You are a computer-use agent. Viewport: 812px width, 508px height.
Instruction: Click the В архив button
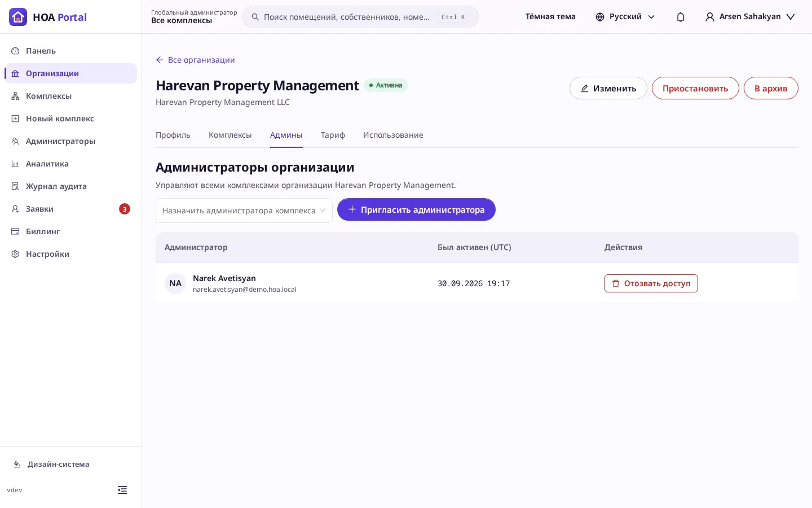pyautogui.click(x=771, y=88)
